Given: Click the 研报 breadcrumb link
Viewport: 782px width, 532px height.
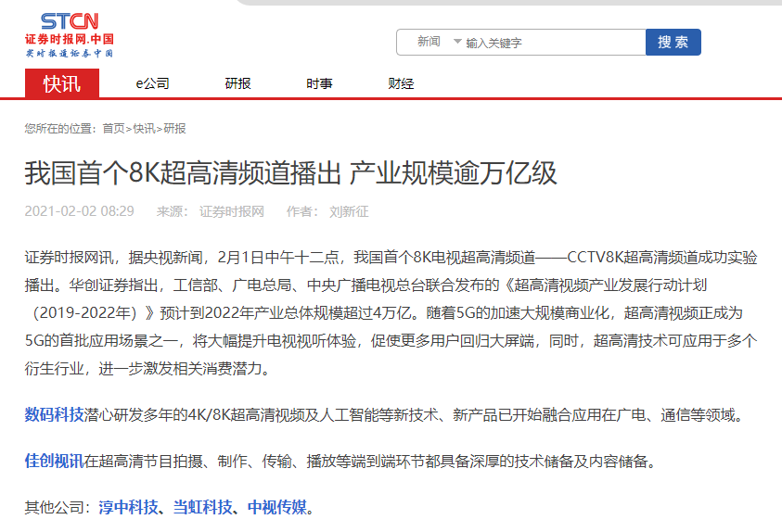Looking at the screenshot, I should [174, 129].
